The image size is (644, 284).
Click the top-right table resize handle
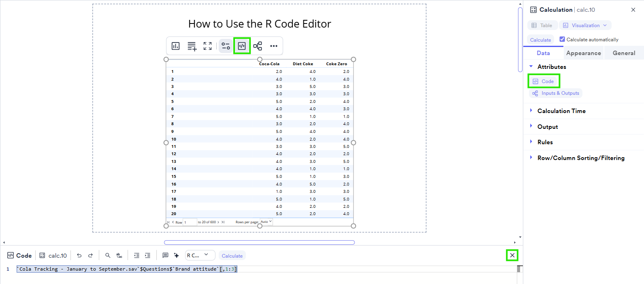tap(353, 59)
